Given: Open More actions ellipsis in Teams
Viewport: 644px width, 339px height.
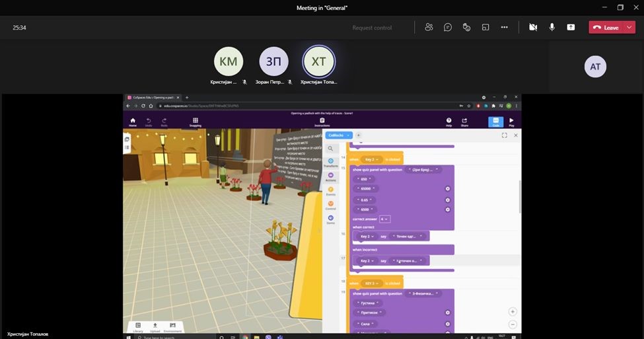Looking at the screenshot, I should click(x=505, y=27).
